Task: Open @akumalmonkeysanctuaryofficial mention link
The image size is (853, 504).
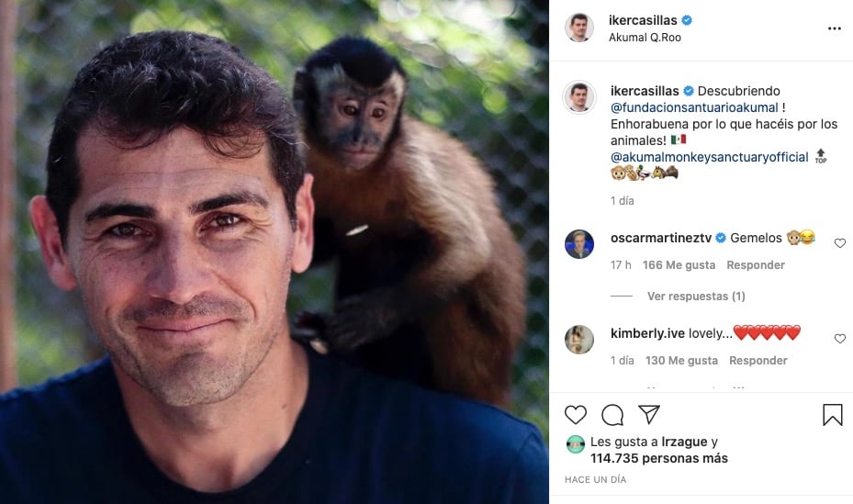Action: [x=710, y=157]
